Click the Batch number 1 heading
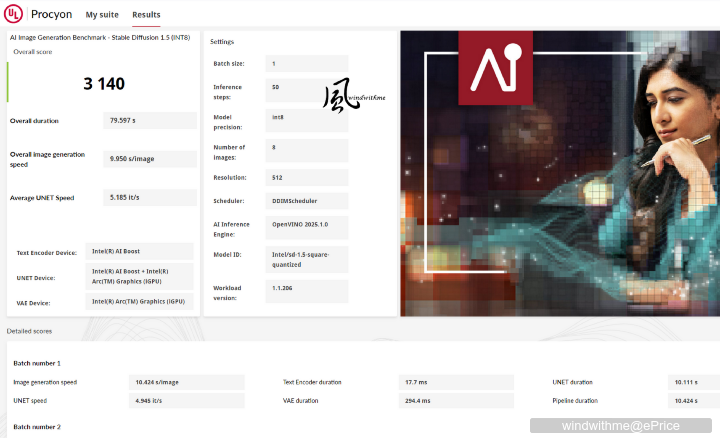The height and width of the screenshot is (438, 720). (37, 363)
